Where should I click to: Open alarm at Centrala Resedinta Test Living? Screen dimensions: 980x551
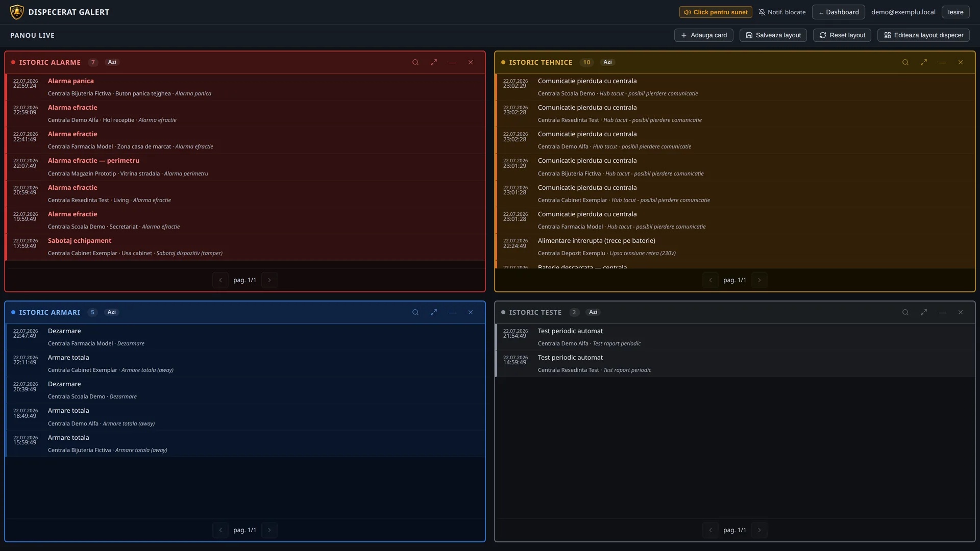tap(246, 194)
